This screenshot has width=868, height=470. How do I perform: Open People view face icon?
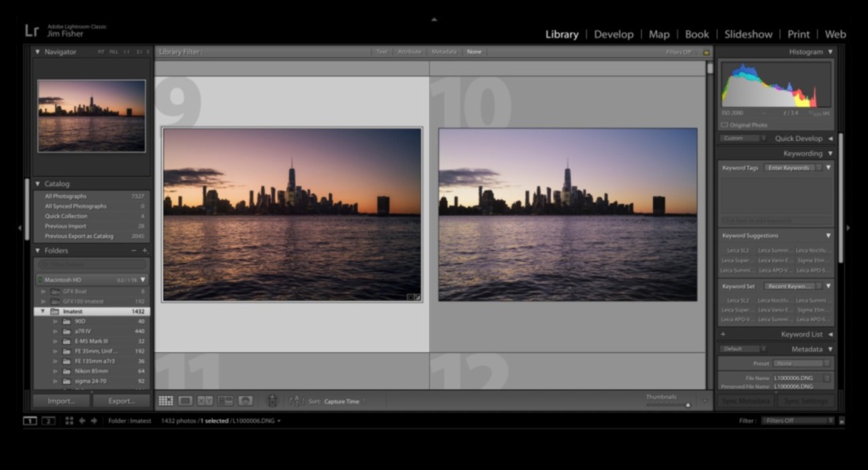(245, 401)
